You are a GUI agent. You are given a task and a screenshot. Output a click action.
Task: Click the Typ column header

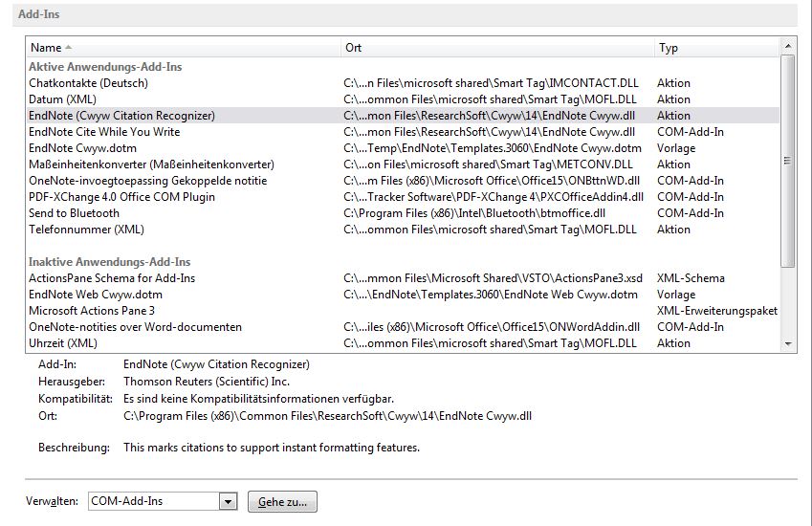tap(716, 48)
